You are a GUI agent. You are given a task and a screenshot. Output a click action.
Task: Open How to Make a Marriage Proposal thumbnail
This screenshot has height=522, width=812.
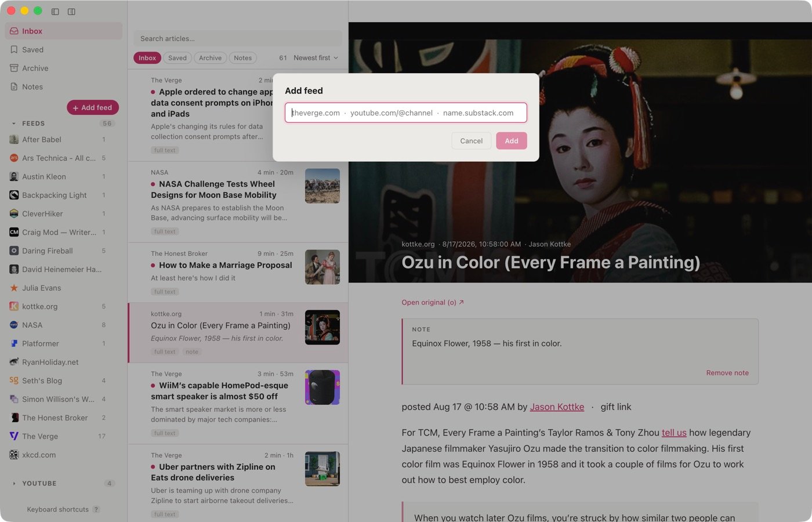[x=322, y=267]
